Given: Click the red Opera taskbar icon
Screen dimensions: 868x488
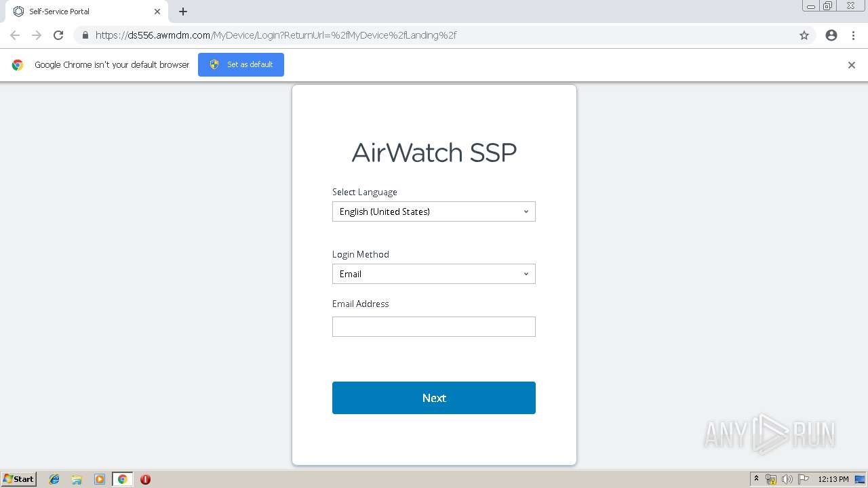Looking at the screenshot, I should [145, 479].
